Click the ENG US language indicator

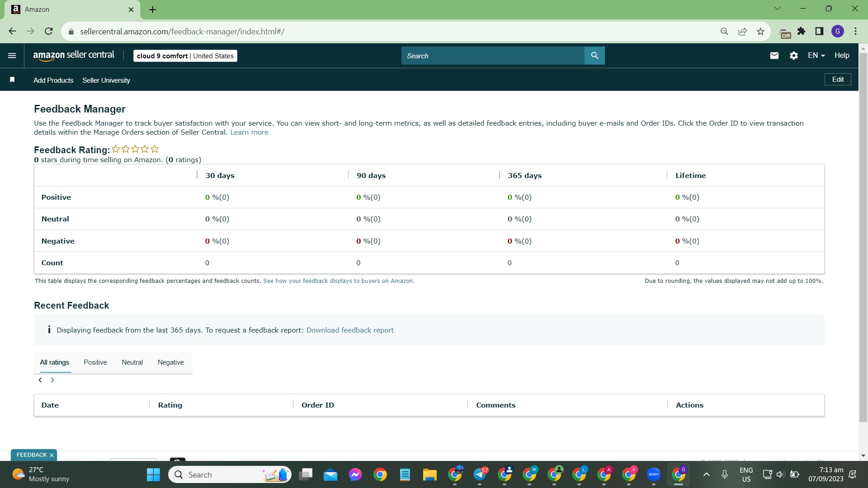(x=746, y=474)
